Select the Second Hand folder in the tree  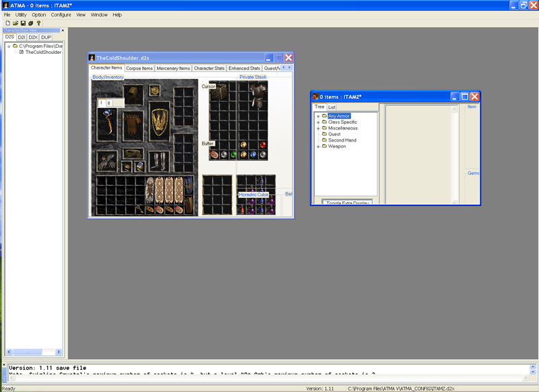tap(342, 141)
